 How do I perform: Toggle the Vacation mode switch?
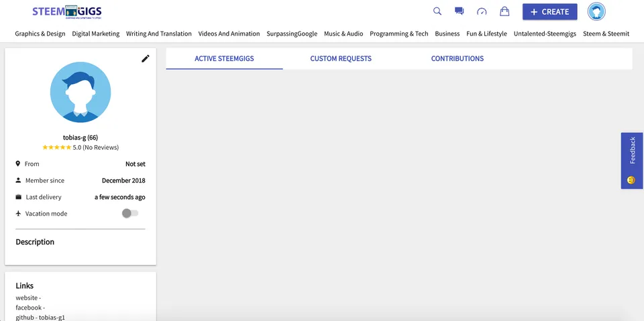(130, 214)
